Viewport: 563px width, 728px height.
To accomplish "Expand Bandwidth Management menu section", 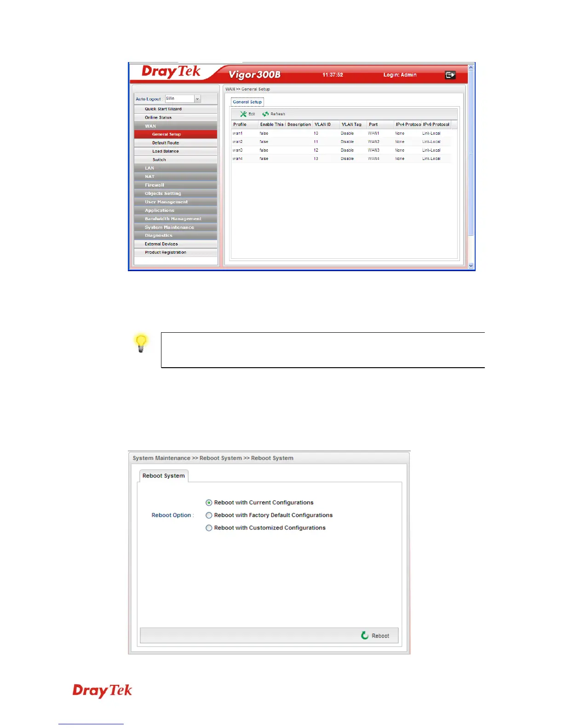I will [x=176, y=219].
